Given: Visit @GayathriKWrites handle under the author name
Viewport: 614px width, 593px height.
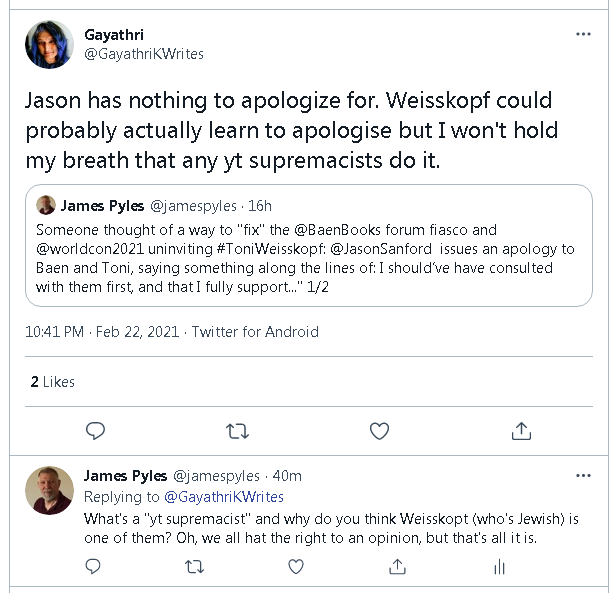Looking at the screenshot, I should 143,54.
